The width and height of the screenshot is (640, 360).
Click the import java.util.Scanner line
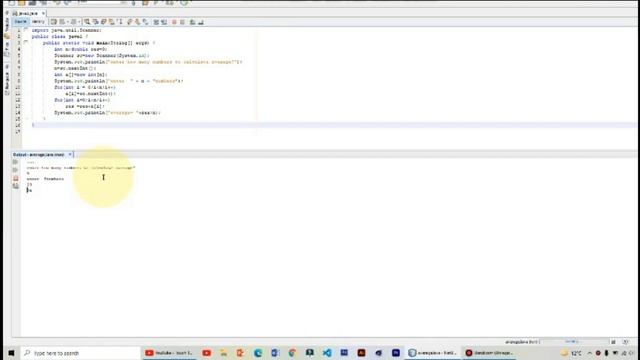tap(67, 30)
